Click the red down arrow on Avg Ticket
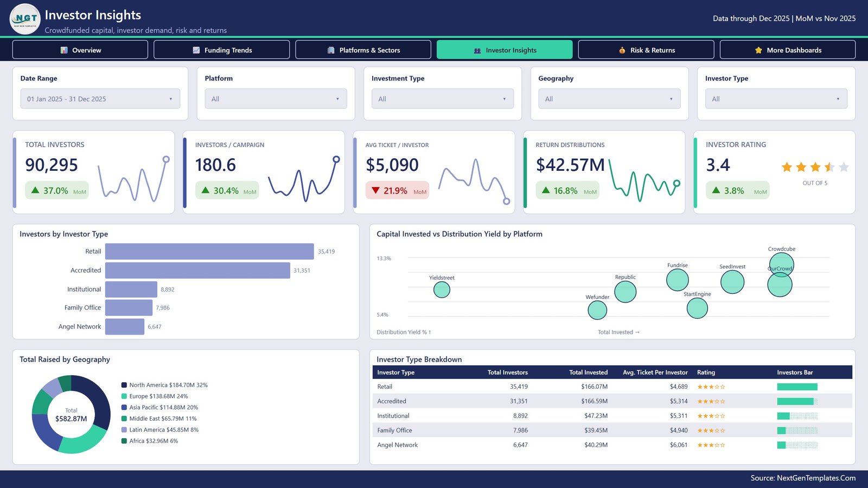 (x=375, y=190)
